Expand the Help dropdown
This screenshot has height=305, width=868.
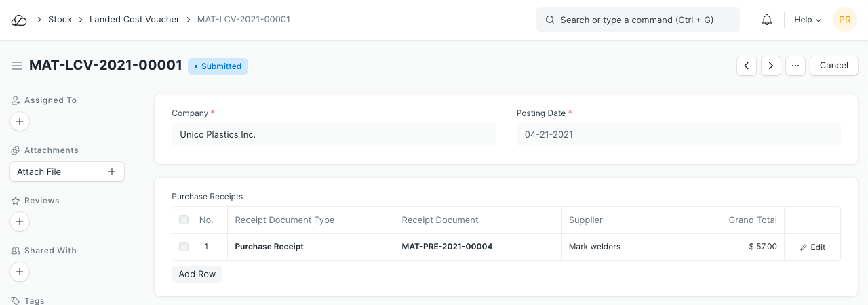[807, 20]
